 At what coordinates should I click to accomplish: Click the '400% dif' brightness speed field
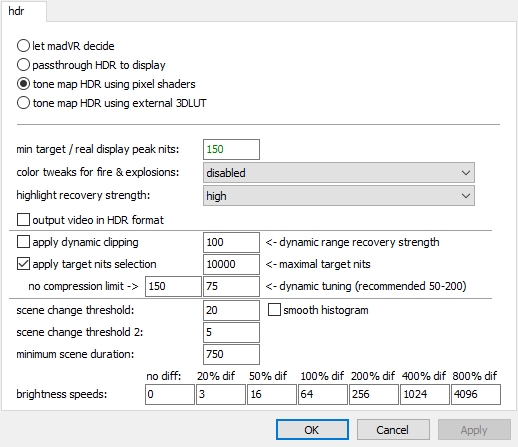coord(425,394)
